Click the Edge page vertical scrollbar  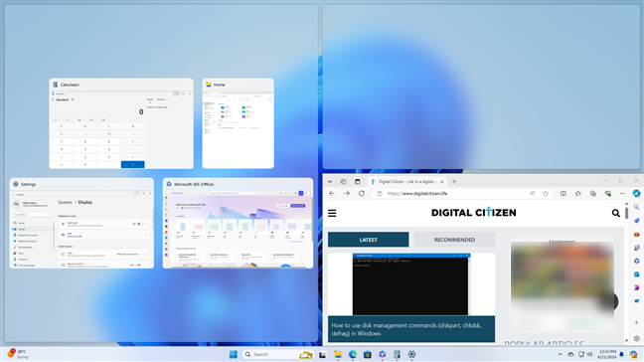pyautogui.click(x=626, y=271)
